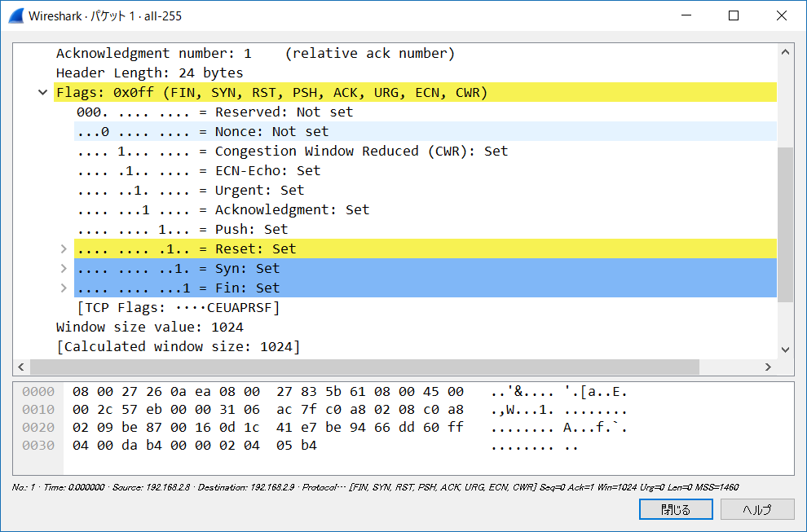Screen dimensions: 807x532
Task: Select the [Calculated window size: 1024] line
Action: [x=178, y=347]
